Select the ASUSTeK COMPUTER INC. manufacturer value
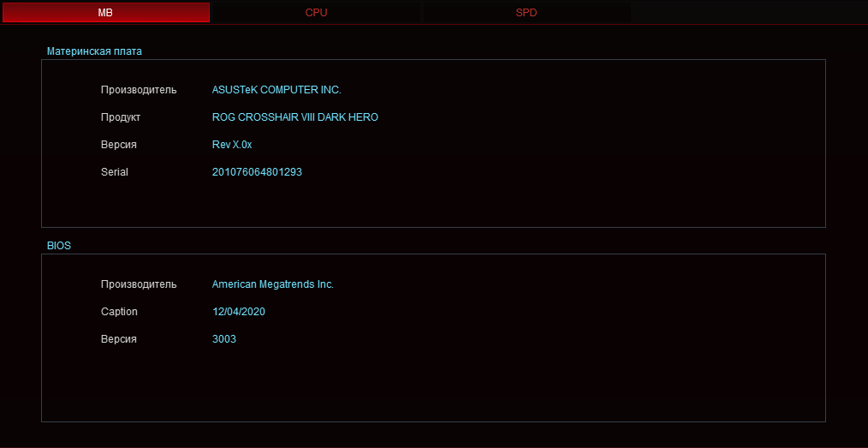This screenshot has width=868, height=448. pos(276,90)
